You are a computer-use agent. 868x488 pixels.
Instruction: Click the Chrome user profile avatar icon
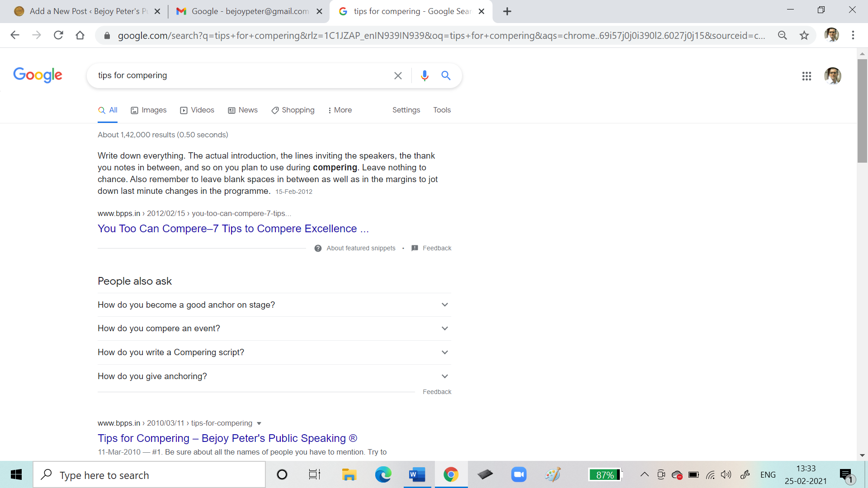click(832, 34)
